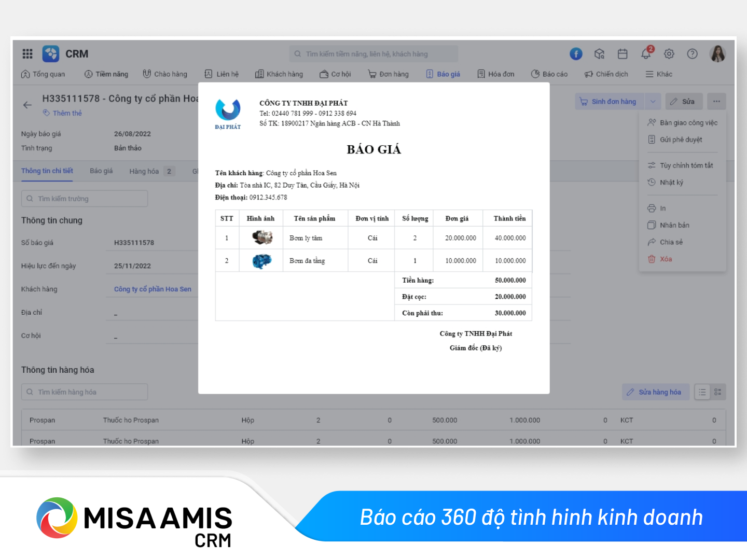This screenshot has height=560, width=747.
Task: Open the notification bell
Action: tap(646, 54)
